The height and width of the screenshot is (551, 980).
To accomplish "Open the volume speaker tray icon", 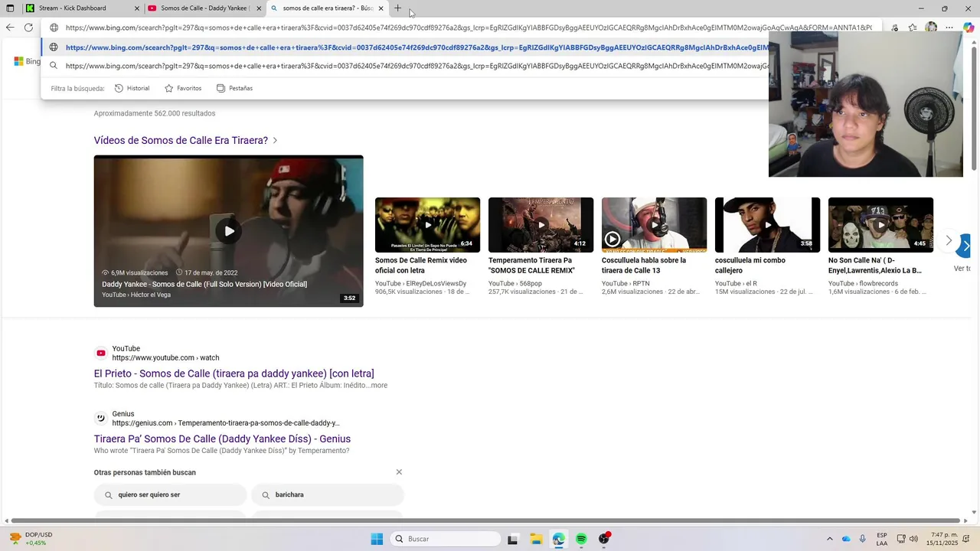I will 913,539.
